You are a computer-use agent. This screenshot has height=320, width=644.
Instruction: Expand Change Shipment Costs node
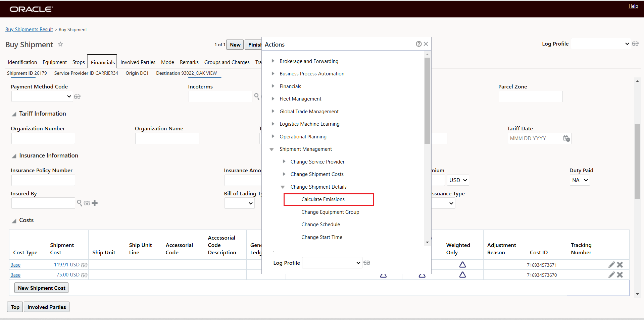[284, 174]
